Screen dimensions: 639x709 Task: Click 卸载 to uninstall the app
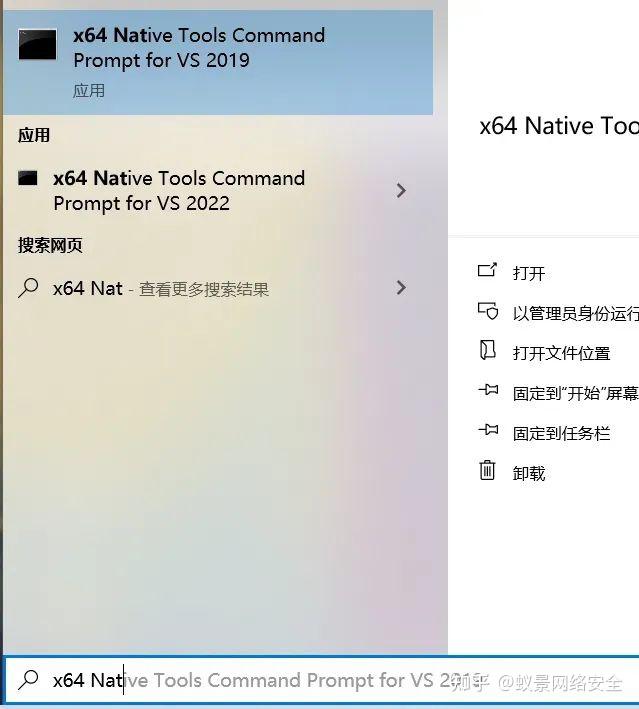tap(529, 473)
